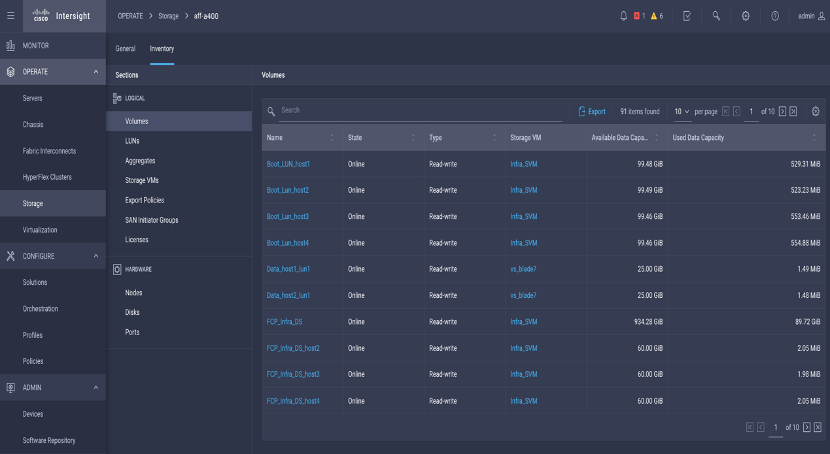Screen dimensions: 830x454
Task: Click the global search magnifier icon
Action: pos(716,16)
